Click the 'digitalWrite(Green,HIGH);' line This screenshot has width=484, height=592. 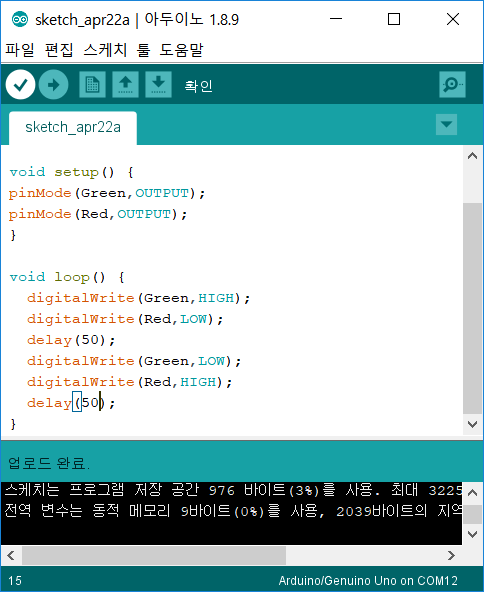tap(139, 298)
